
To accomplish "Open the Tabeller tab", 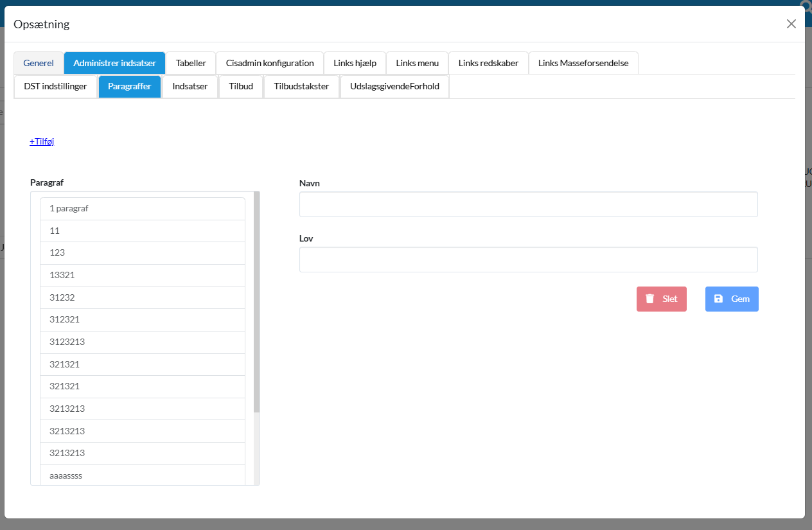I will coord(191,63).
